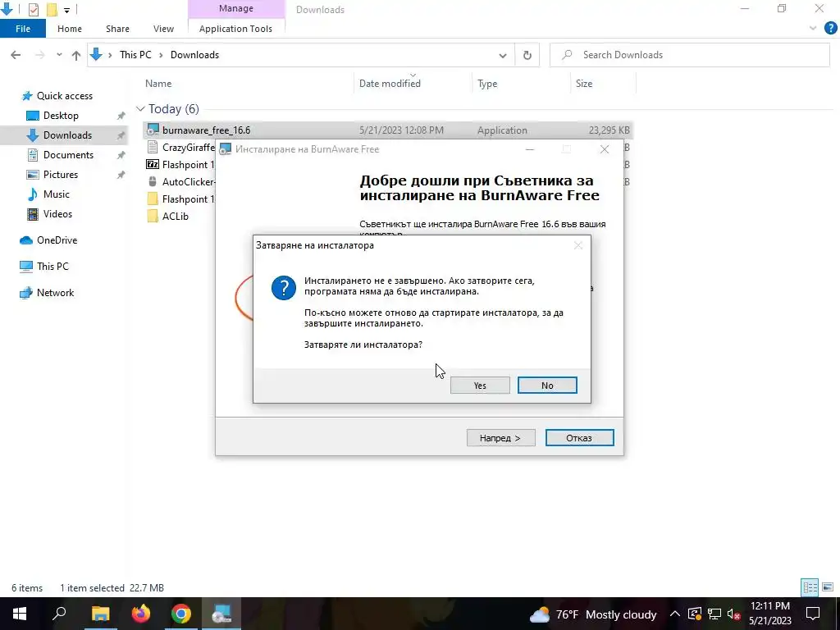
Task: Open Network in the navigation pane
Action: (x=55, y=293)
